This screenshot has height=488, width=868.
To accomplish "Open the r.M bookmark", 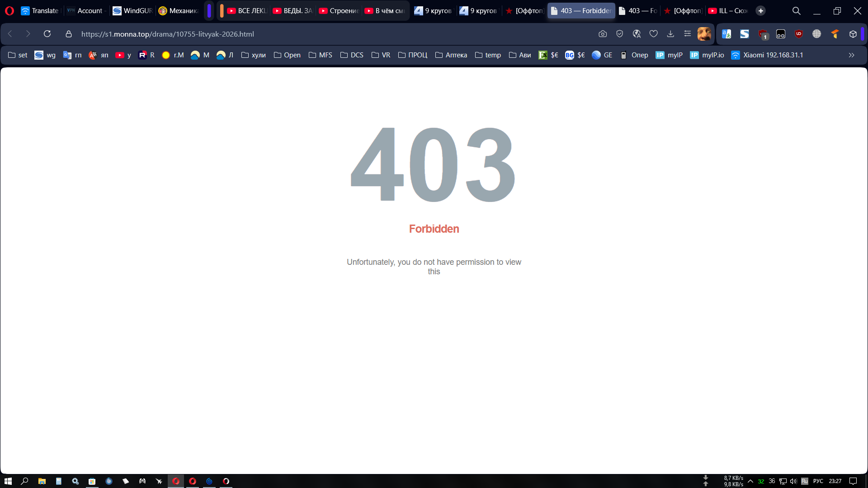I will (x=173, y=55).
